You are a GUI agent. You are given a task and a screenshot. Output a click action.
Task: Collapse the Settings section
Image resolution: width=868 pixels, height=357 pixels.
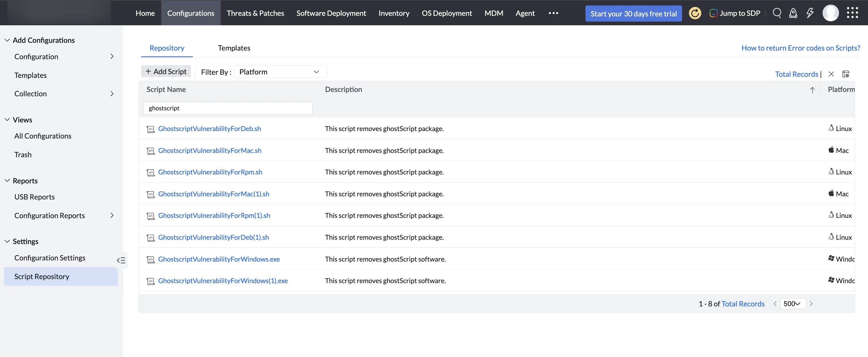tap(7, 241)
